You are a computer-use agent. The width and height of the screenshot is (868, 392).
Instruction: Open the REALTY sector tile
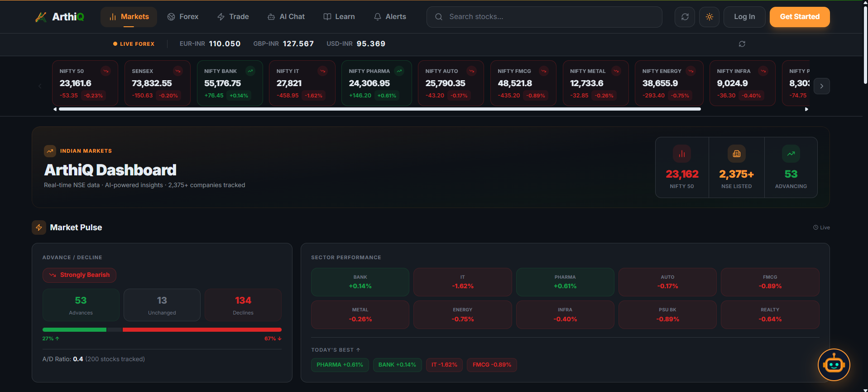(770, 315)
